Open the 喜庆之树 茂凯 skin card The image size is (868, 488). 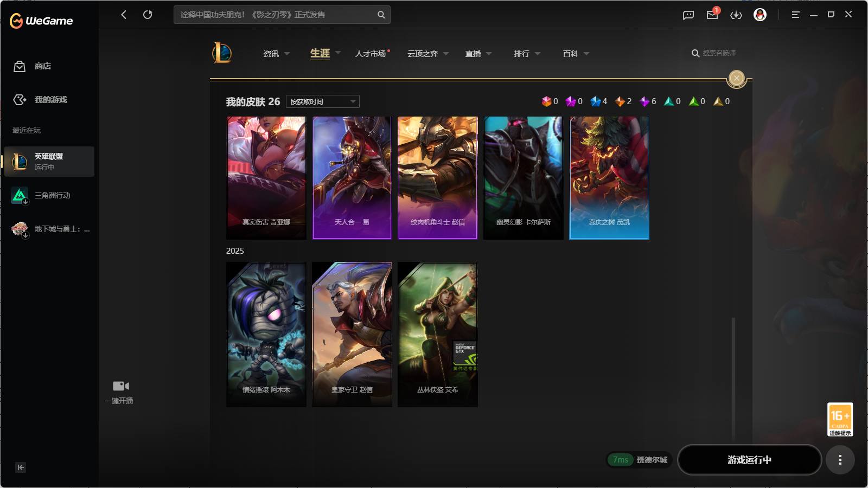[x=609, y=178]
